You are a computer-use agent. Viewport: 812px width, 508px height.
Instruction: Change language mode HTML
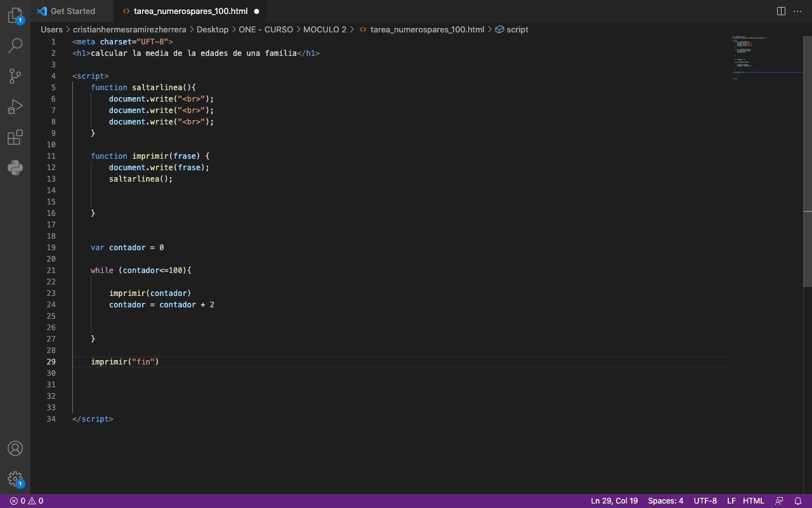tap(754, 501)
